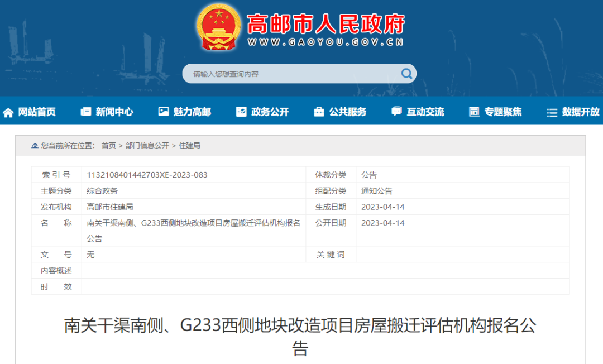Click the home icon beside 网站首页
Image resolution: width=603 pixels, height=364 pixels.
8,112
